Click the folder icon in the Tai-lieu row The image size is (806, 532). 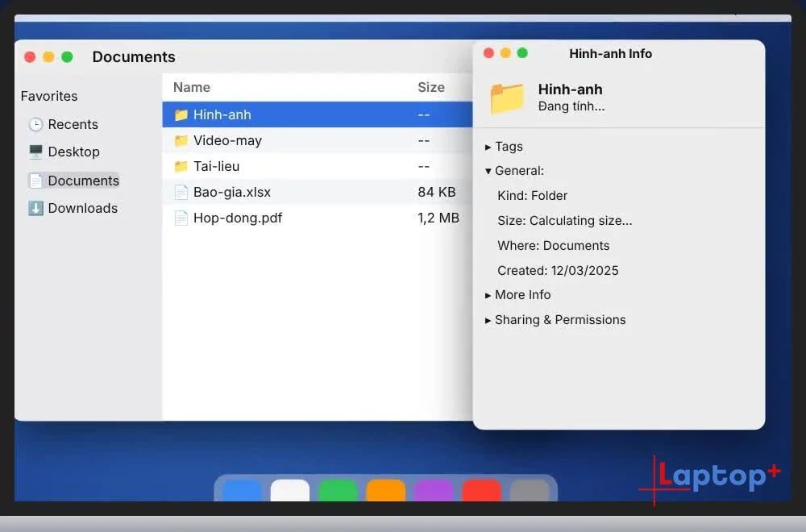tap(181, 166)
